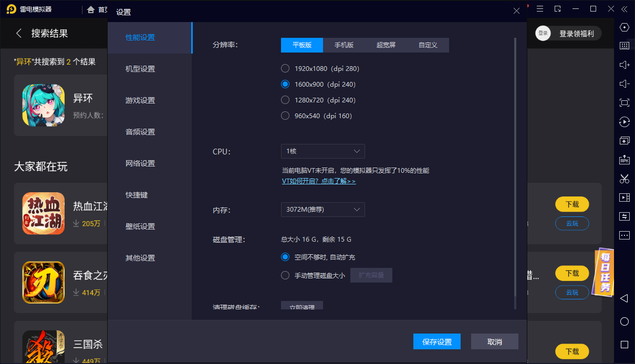Screen dimensions: 635x364
Task: Click the 扩充容量 button
Action: [x=371, y=275]
